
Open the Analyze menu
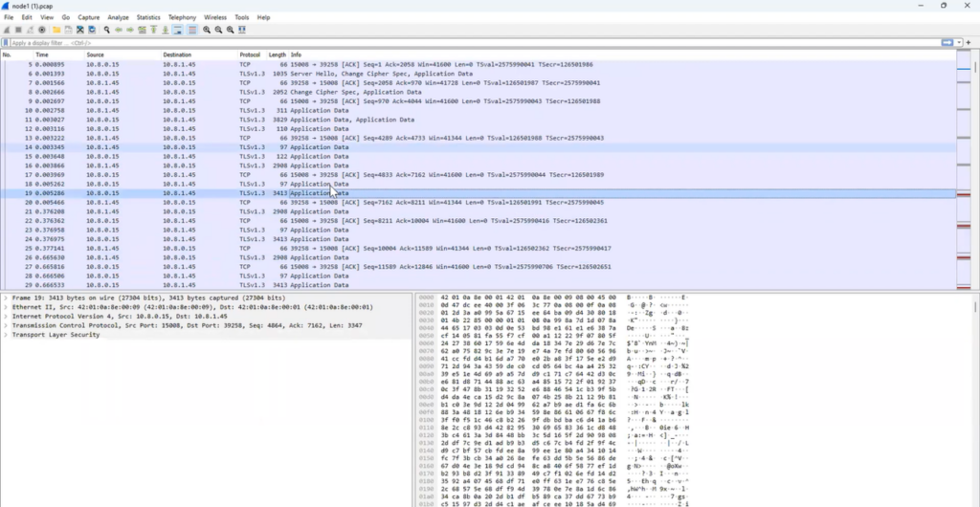(x=118, y=17)
